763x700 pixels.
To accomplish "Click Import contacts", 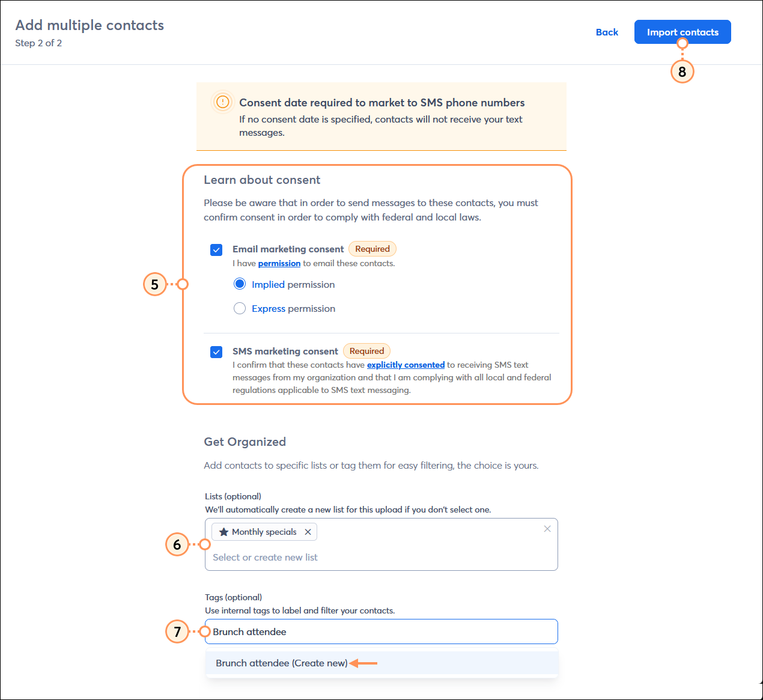I will click(682, 32).
